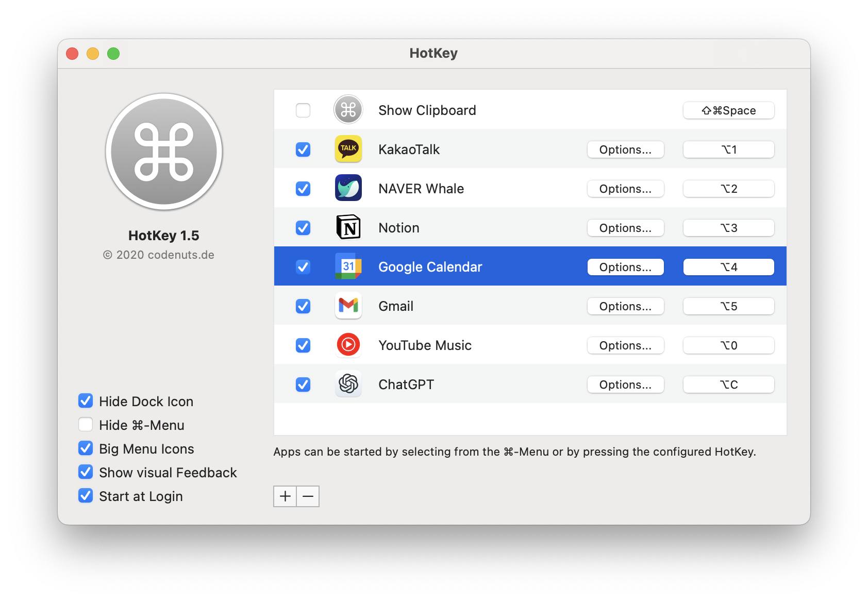Select the Show Clipboard row label
Viewport: 868px width, 601px height.
pos(427,110)
